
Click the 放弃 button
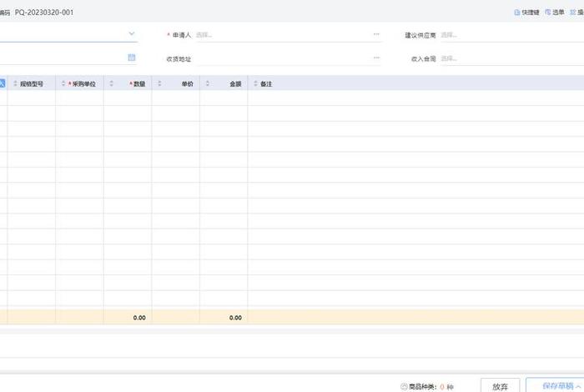(x=500, y=386)
